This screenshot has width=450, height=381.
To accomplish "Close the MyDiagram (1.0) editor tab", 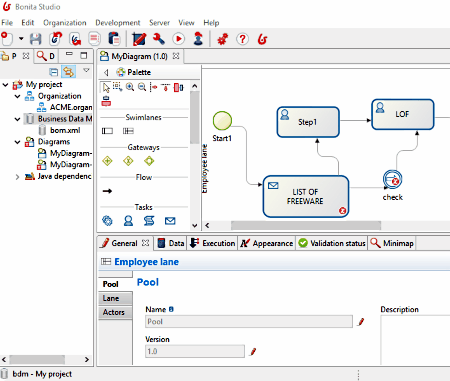I will tap(176, 56).
